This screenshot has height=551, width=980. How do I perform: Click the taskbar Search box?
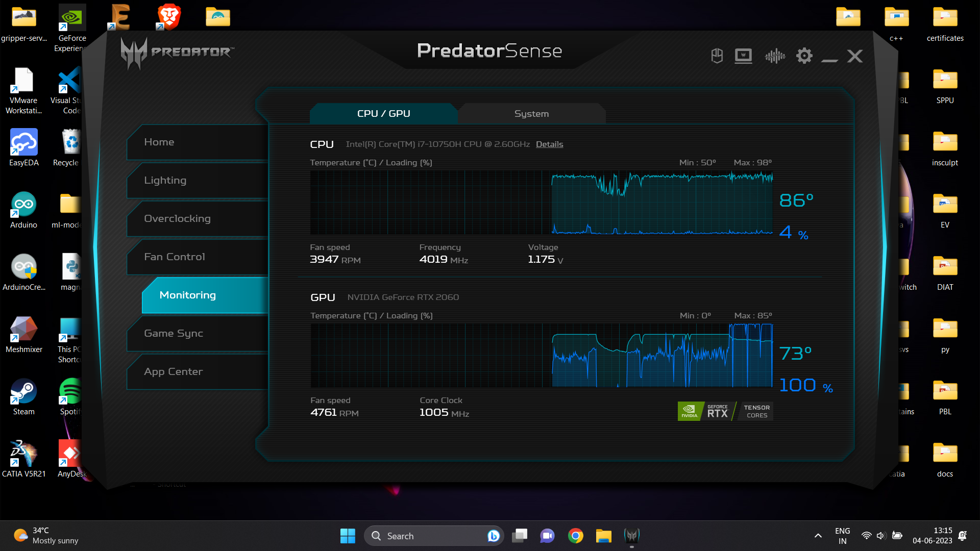point(434,536)
